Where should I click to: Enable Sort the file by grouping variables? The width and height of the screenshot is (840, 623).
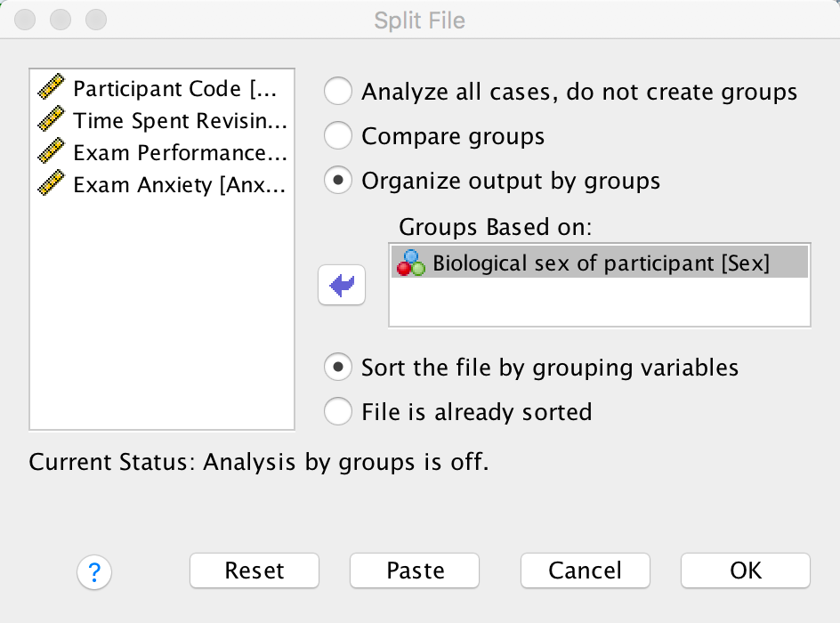pos(338,367)
